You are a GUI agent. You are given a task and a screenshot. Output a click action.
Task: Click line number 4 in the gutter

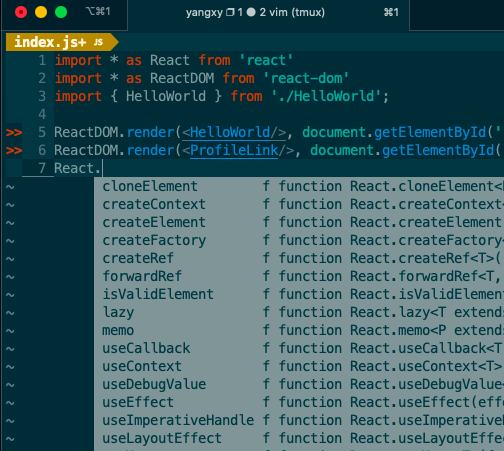42,114
